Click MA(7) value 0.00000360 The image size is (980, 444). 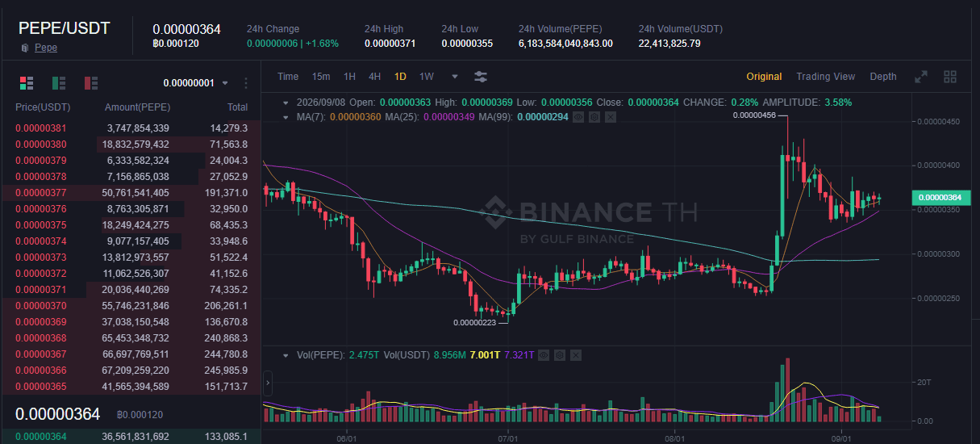pyautogui.click(x=356, y=117)
